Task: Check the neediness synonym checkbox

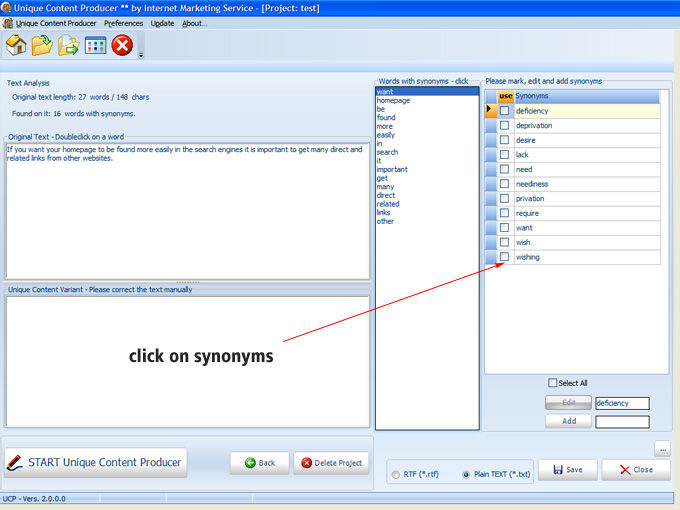Action: [504, 183]
